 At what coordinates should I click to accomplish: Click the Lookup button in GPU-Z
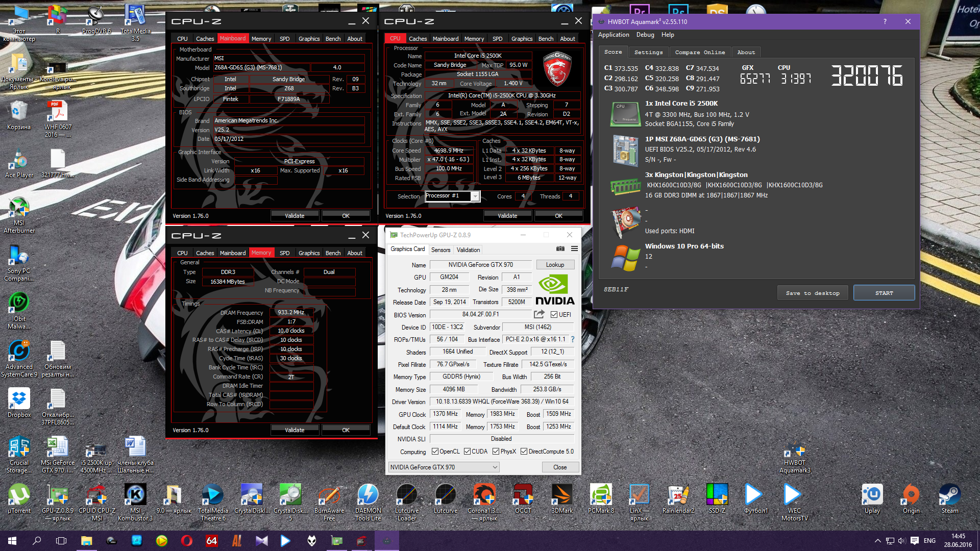point(555,265)
